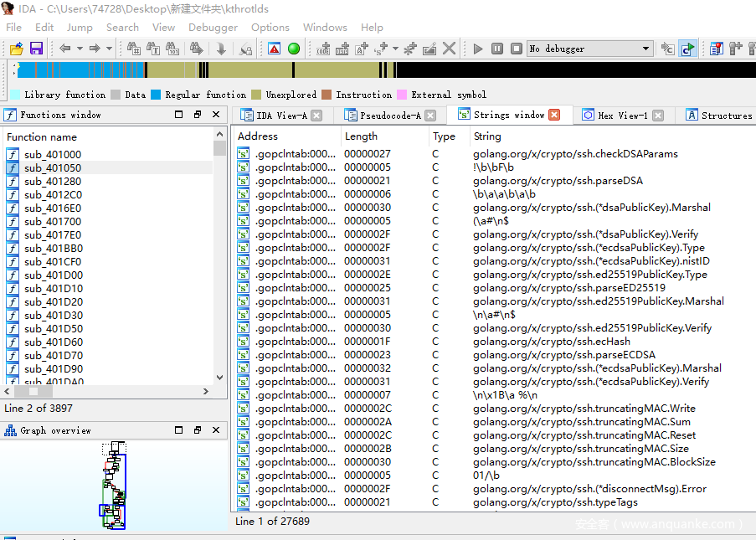Close the Strings window tab

[554, 115]
